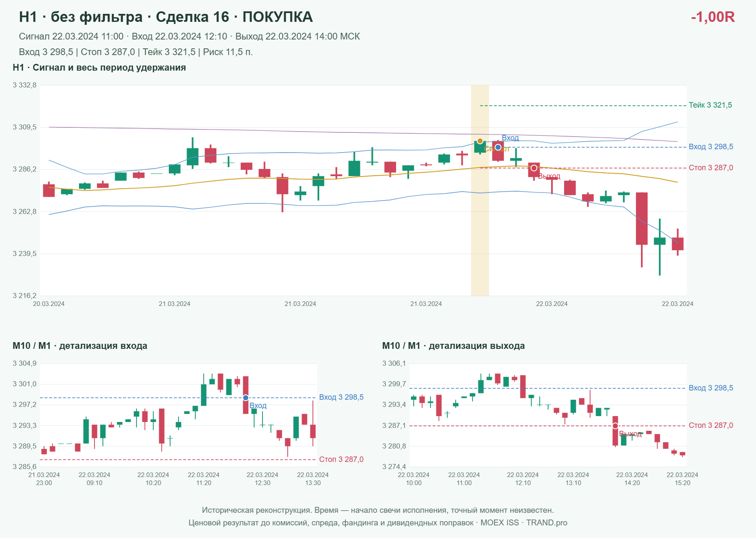Click the 20.03.2024 date axis label
The height and width of the screenshot is (538, 756).
pos(49,304)
